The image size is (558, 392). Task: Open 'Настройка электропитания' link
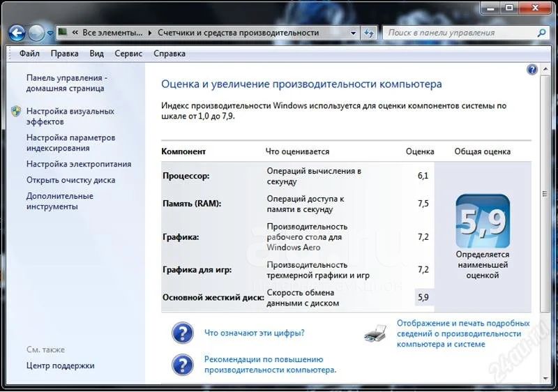[x=79, y=164]
